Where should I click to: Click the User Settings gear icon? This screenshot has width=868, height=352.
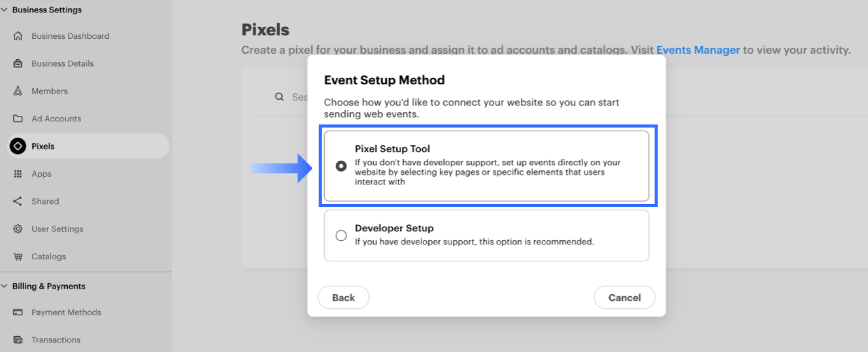(x=18, y=229)
